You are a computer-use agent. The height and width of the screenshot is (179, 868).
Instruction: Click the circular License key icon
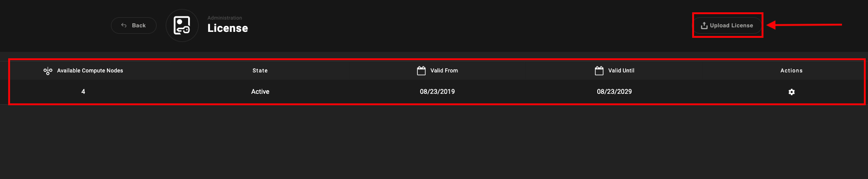[x=182, y=26]
